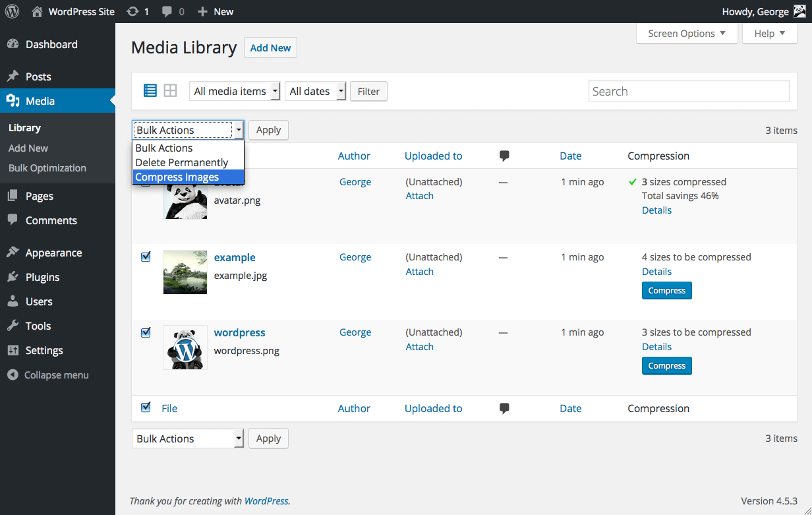Click the WordPress logo in admin bar
The height and width of the screenshot is (515, 812).
point(12,11)
